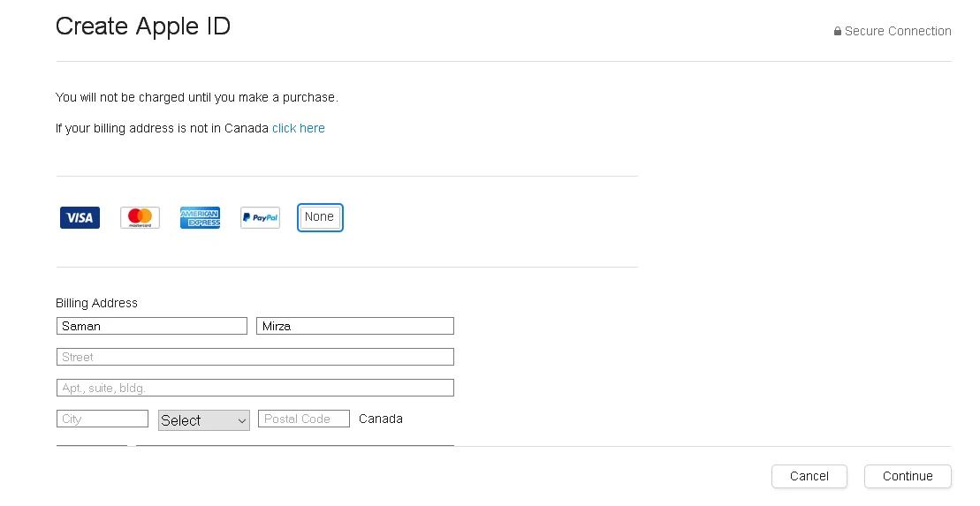Click the Canada country label
The image size is (980, 506).
[x=381, y=419]
